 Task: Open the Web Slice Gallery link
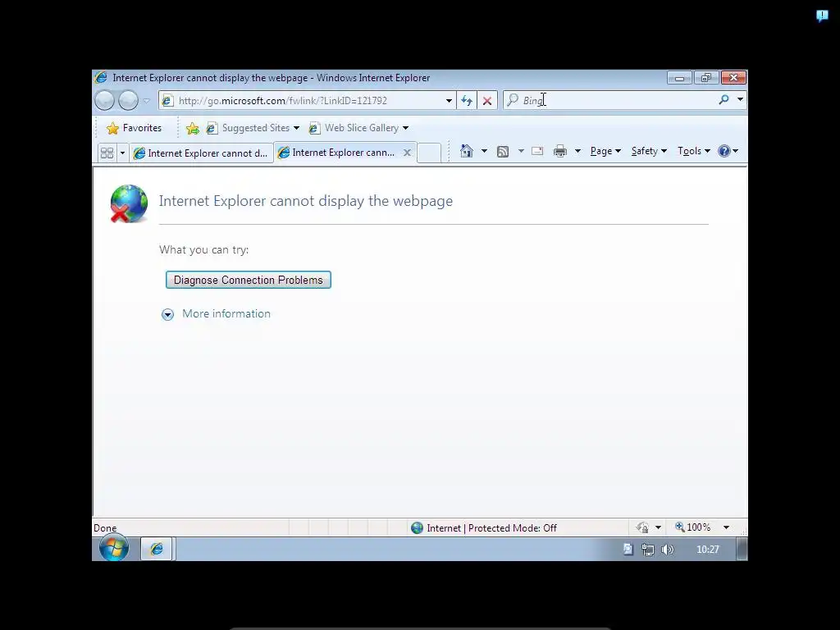pos(358,128)
